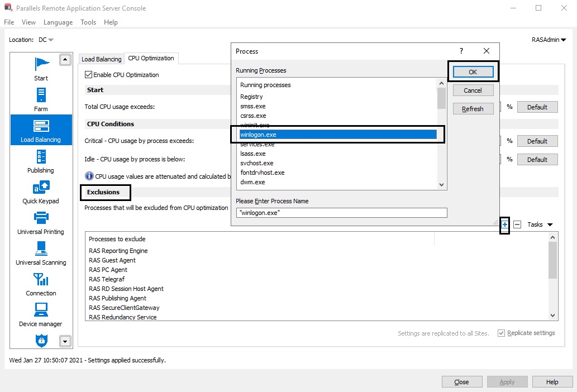Click the Close button at bottom

pyautogui.click(x=462, y=382)
